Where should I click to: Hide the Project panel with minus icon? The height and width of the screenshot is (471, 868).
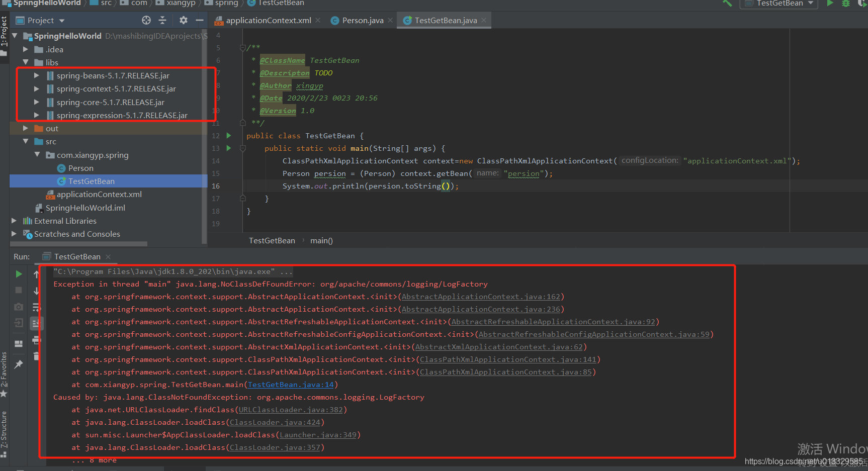tap(199, 20)
